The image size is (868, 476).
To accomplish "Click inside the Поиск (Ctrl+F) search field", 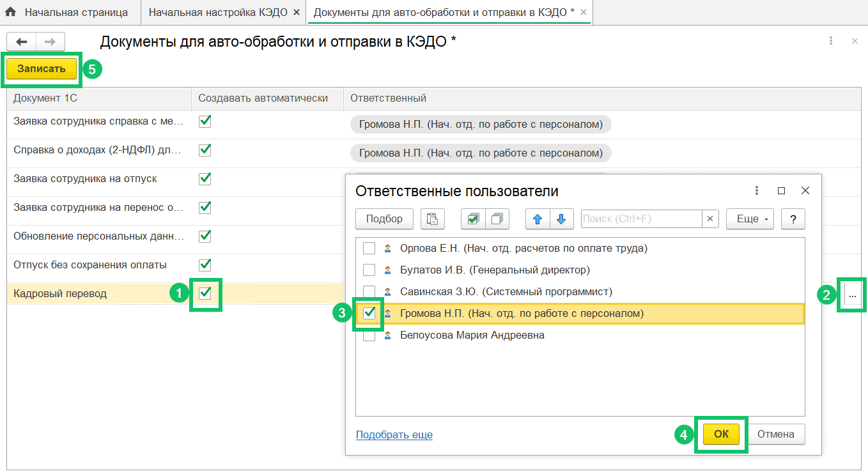I will pyautogui.click(x=641, y=219).
